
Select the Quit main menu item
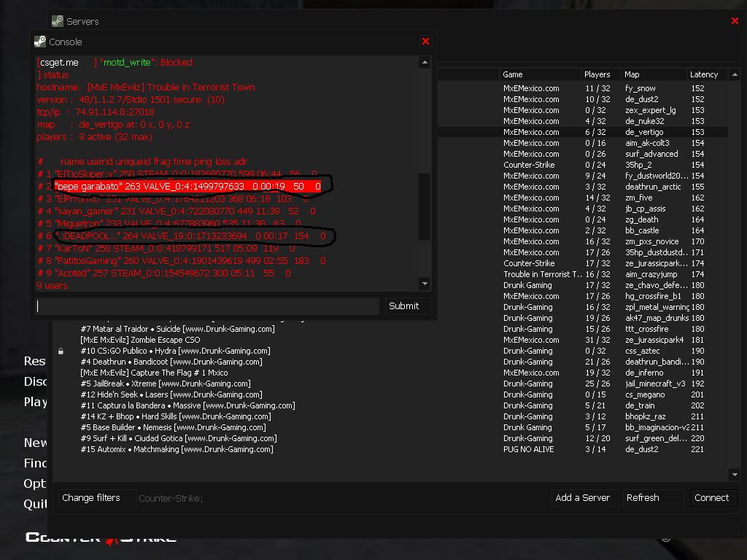35,504
